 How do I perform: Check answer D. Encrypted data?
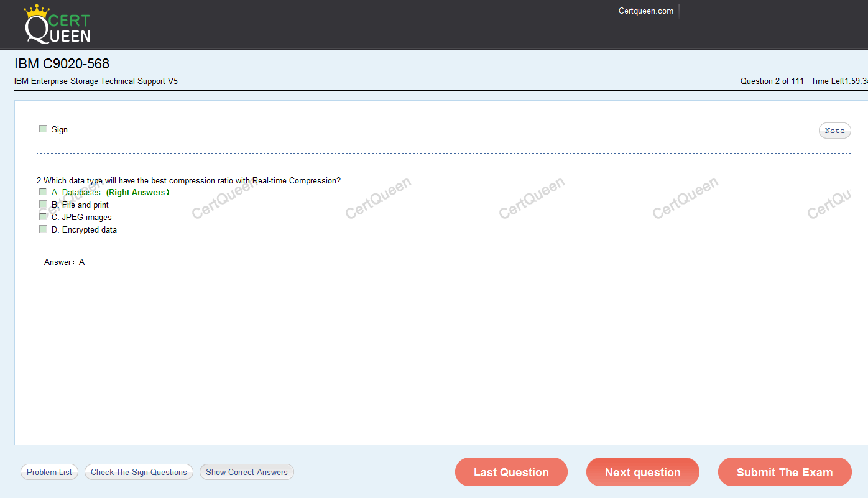point(43,229)
